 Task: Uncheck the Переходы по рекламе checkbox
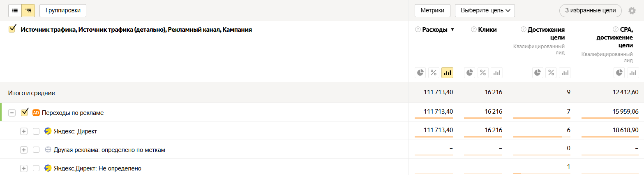pos(24,112)
